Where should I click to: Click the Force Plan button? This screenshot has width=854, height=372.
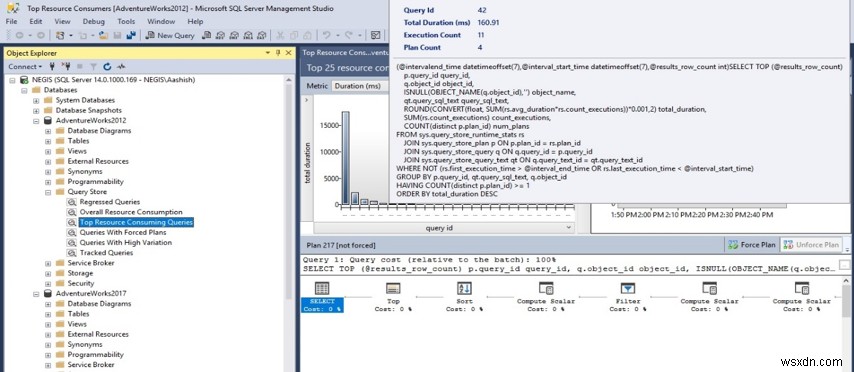click(x=752, y=245)
